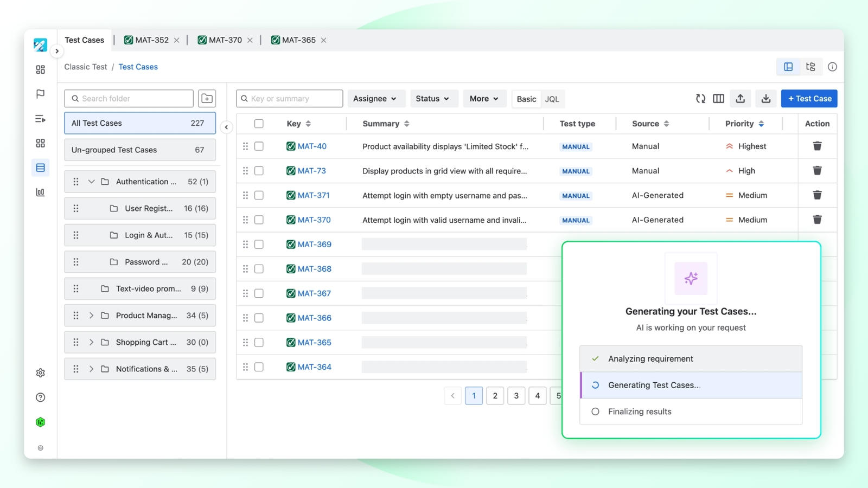
Task: Click the flag icon in left sidebar
Action: 40,94
